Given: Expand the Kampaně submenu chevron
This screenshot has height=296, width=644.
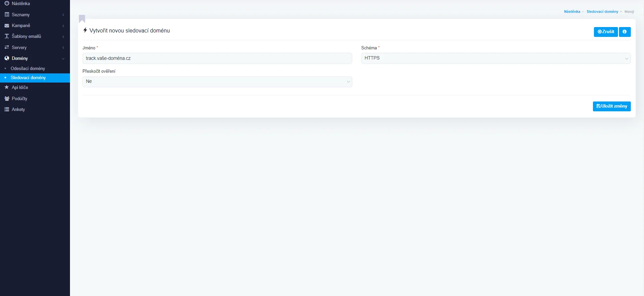Looking at the screenshot, I should [63, 26].
